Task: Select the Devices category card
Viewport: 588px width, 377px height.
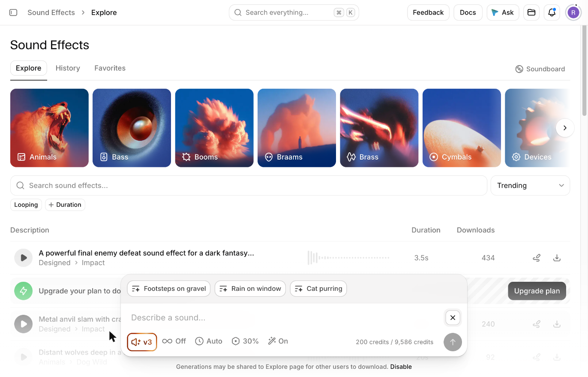Action: point(537,128)
